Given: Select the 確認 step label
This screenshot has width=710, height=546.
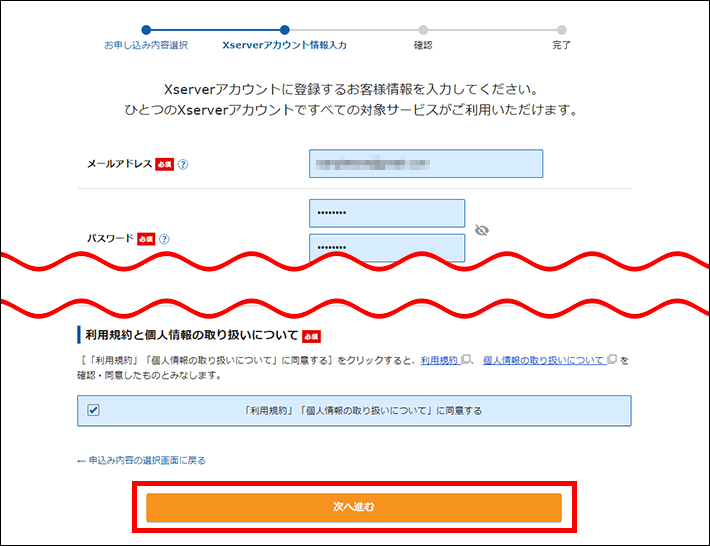Looking at the screenshot, I should (423, 45).
